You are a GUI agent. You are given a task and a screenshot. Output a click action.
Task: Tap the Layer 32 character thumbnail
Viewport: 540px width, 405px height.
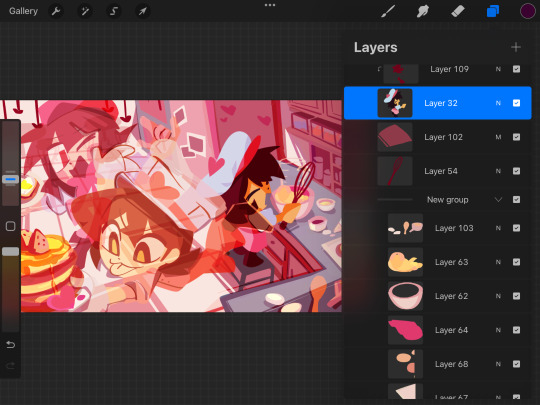pos(395,103)
